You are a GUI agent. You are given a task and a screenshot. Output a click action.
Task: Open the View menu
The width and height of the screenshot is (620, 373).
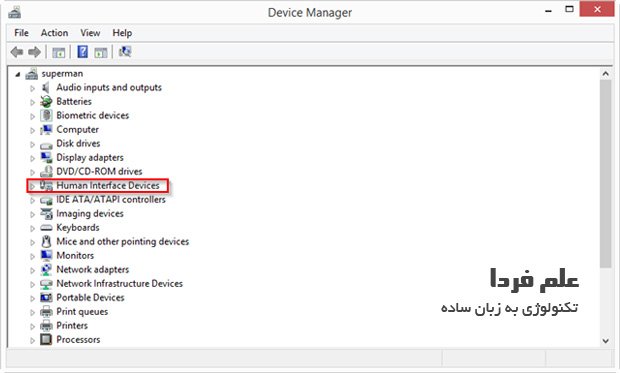point(90,33)
